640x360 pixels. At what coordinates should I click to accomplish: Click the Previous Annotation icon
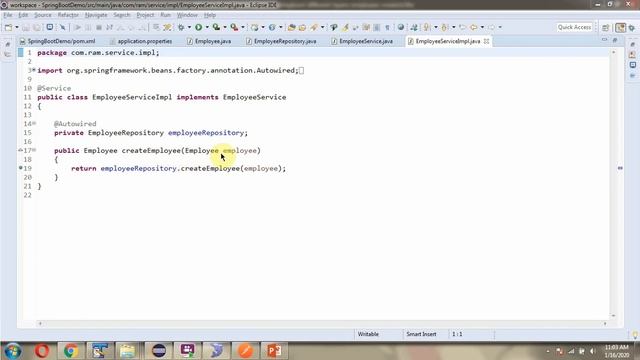pos(444,27)
